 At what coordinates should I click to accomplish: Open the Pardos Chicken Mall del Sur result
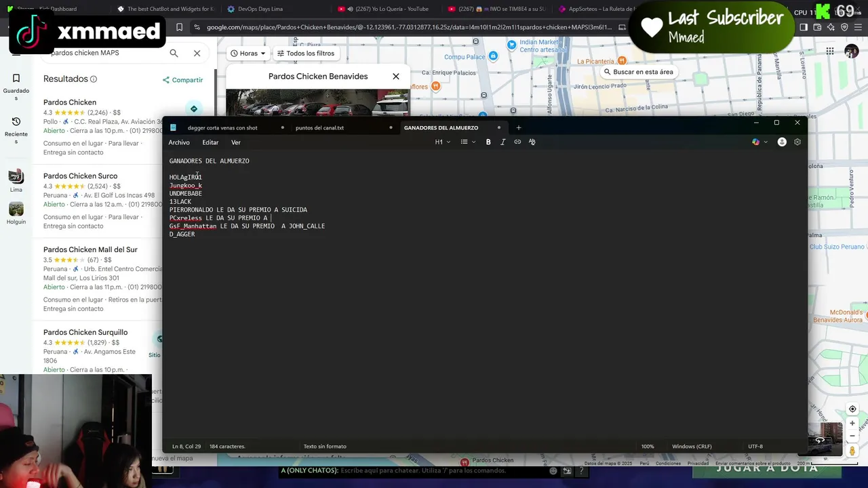pos(90,249)
